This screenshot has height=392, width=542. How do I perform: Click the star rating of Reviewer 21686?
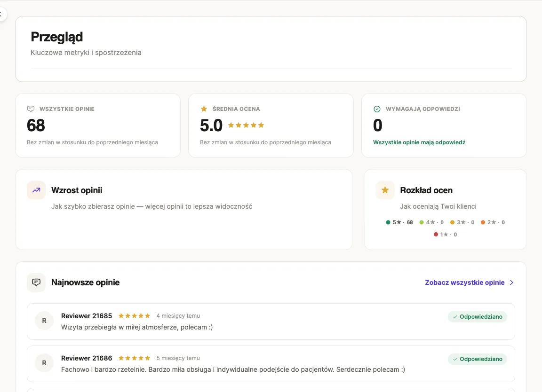135,358
